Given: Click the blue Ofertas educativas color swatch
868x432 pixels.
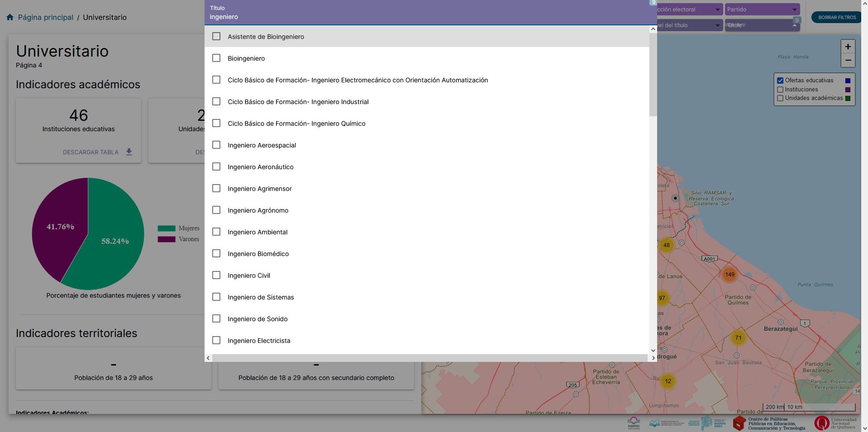Looking at the screenshot, I should point(848,81).
